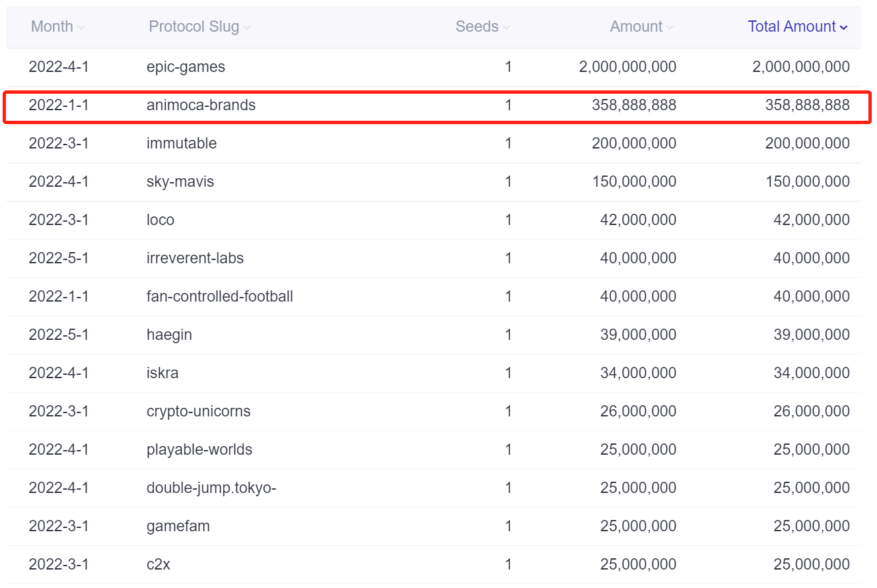Click the Total Amount column header
This screenshot has width=877, height=588.
(792, 26)
